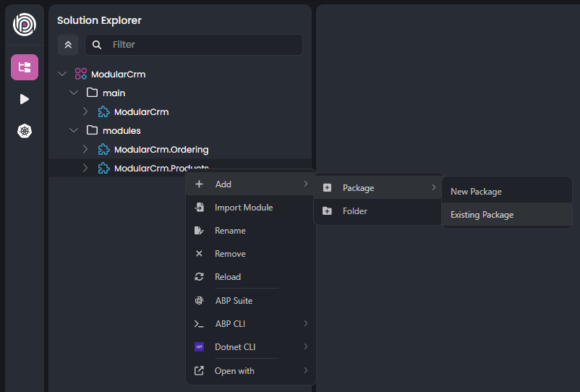Click the Solution Explorer heading
Viewport: 580px width, 392px height.
99,20
